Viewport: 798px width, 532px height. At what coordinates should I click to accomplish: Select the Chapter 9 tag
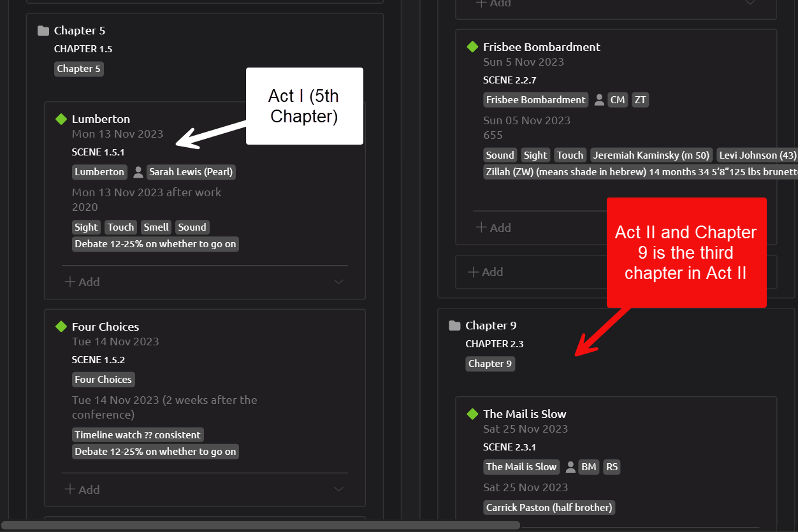[490, 364]
